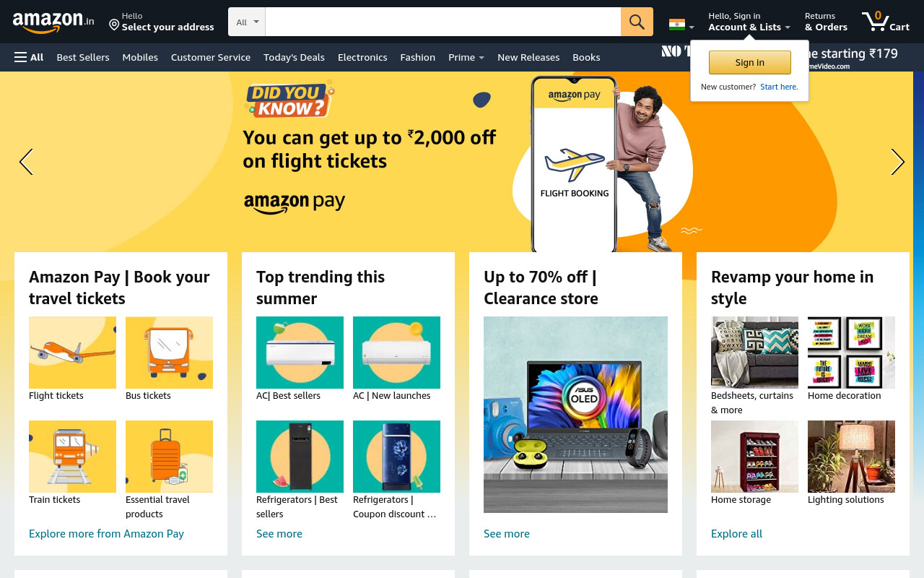Click Explore more from Amazon Pay
This screenshot has height=578, width=924.
pyautogui.click(x=106, y=534)
